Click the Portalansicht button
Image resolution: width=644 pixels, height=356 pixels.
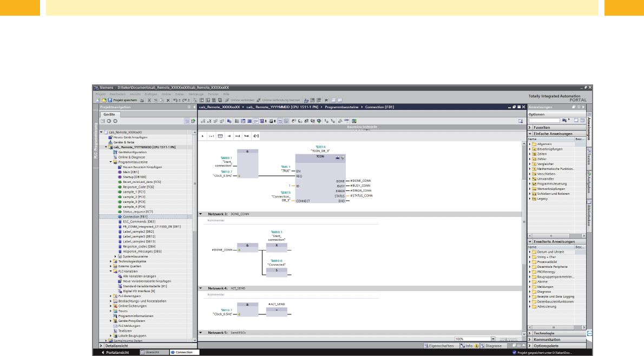click(x=115, y=352)
